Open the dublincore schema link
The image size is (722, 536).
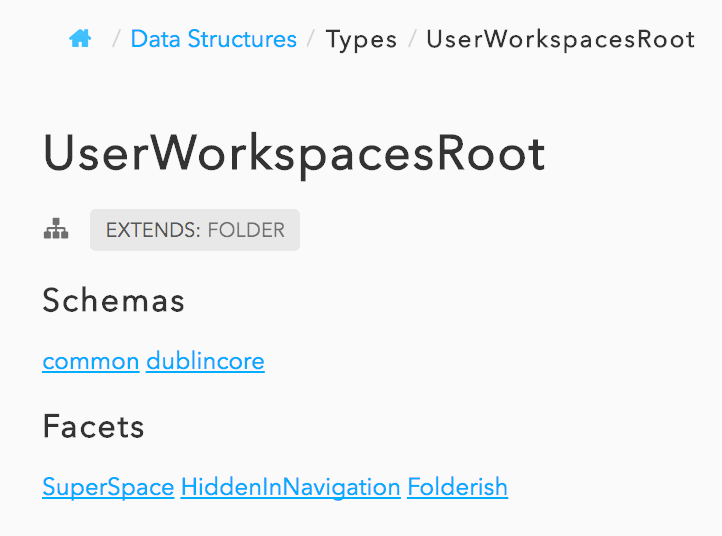(205, 361)
